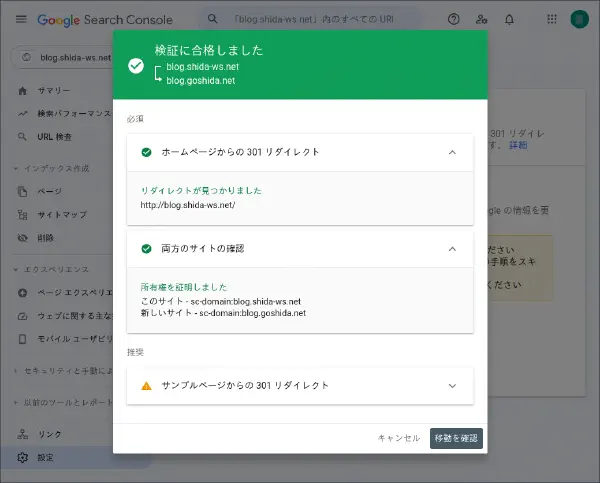Open サイトマップ in the sidebar

(62, 215)
